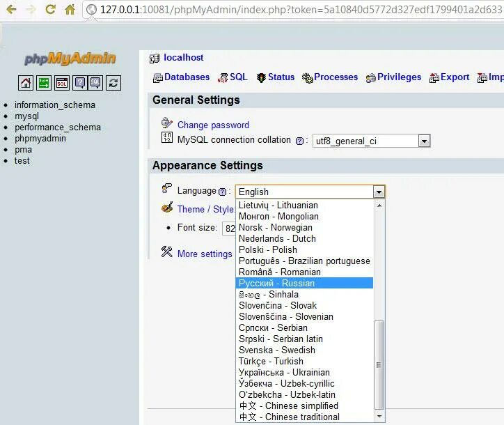The width and height of the screenshot is (504, 425).
Task: Open the Font size dropdown
Action: tap(229, 229)
